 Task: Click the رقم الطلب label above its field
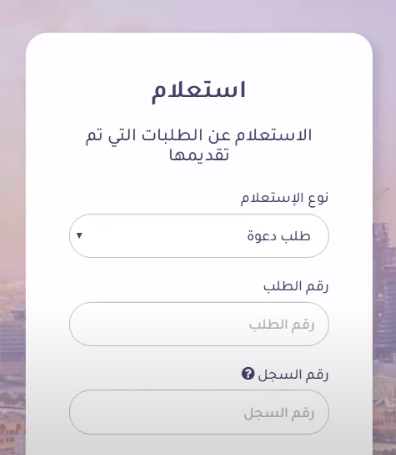pyautogui.click(x=296, y=286)
